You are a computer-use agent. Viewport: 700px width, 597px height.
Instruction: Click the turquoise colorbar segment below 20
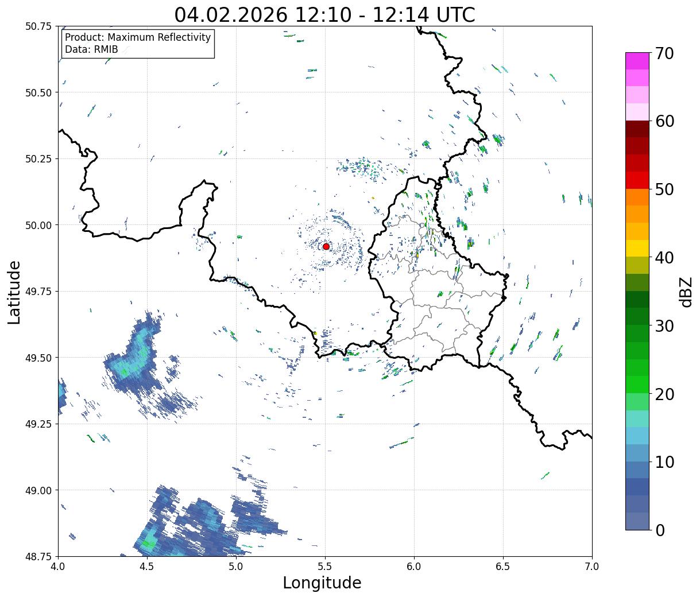(x=637, y=418)
